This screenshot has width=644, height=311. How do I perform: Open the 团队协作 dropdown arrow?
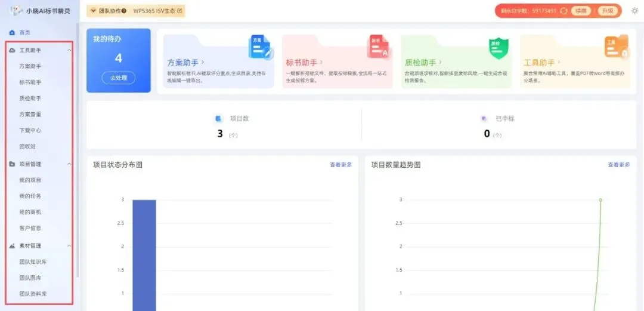pyautogui.click(x=93, y=11)
